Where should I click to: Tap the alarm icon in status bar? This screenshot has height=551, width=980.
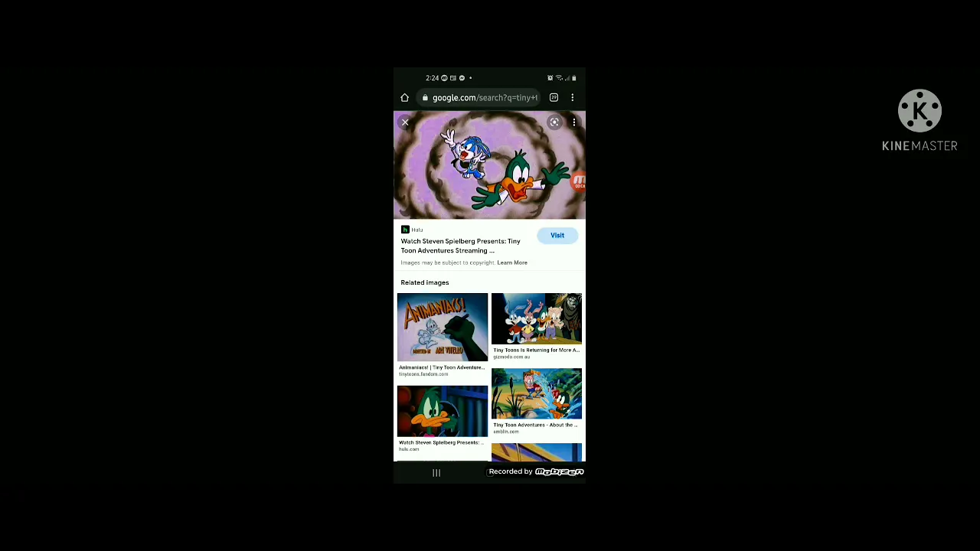click(x=550, y=78)
